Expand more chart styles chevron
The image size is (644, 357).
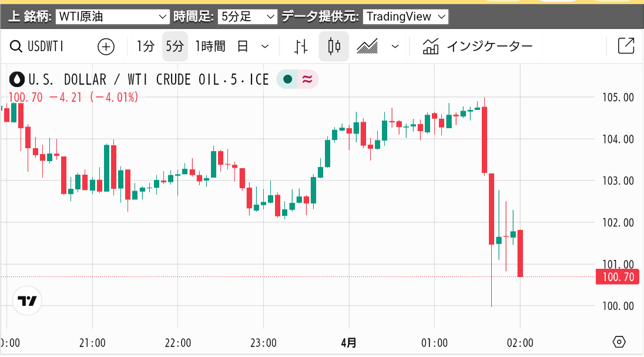(x=395, y=46)
